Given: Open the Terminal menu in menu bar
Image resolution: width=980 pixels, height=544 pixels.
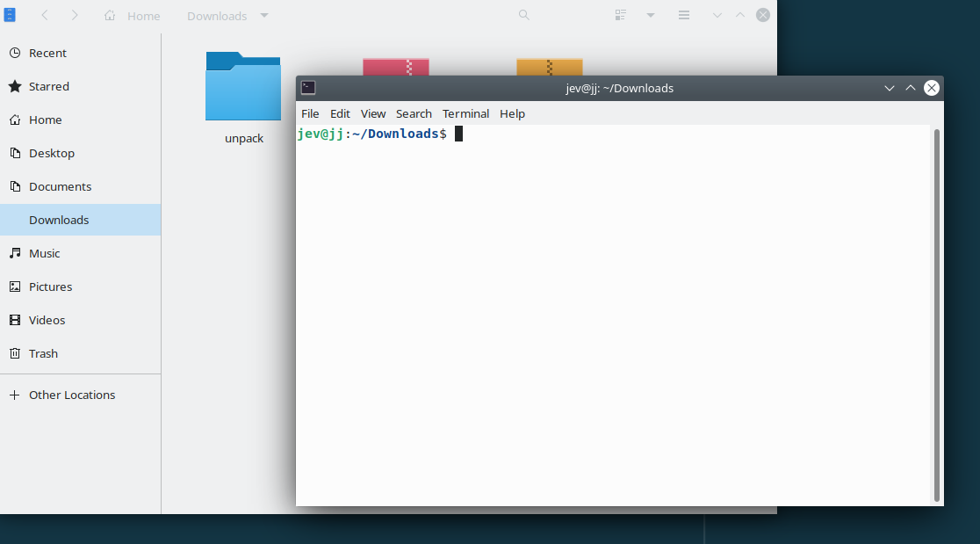Looking at the screenshot, I should [465, 113].
